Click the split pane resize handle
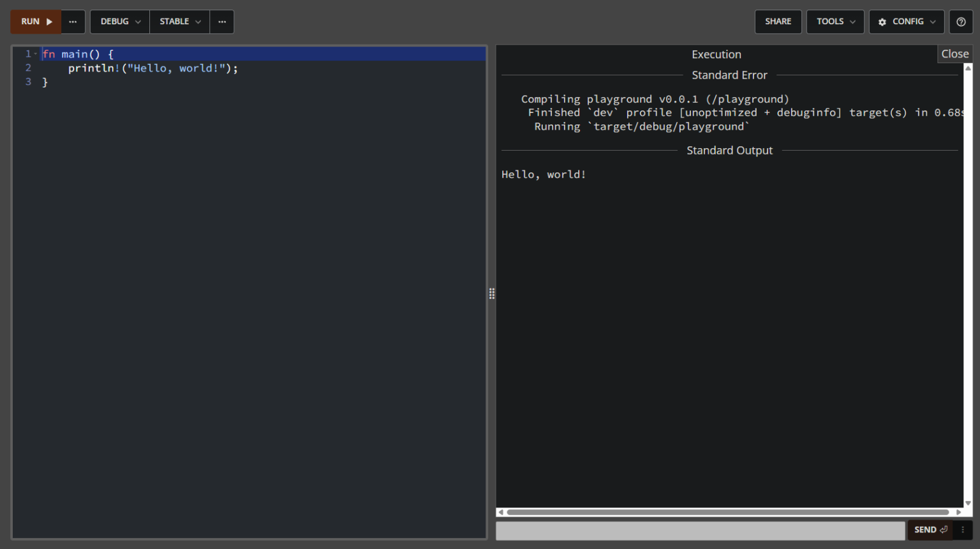 [492, 294]
